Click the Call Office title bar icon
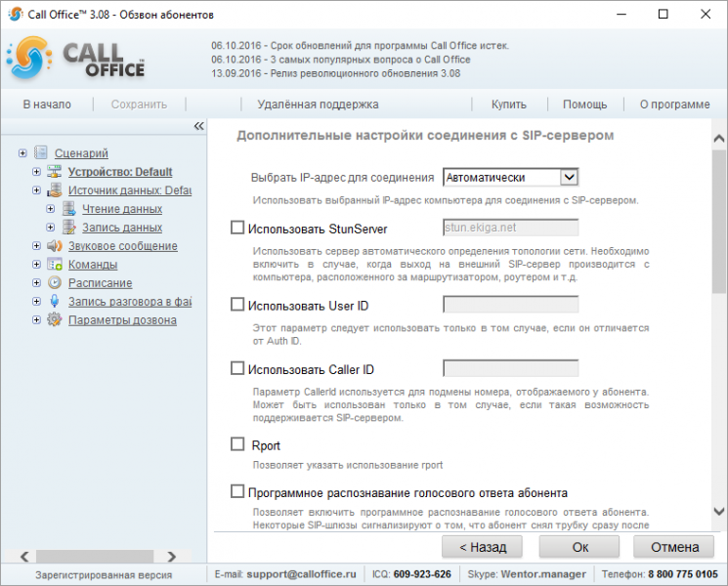Screen dimensions: 728x586 click(16, 15)
